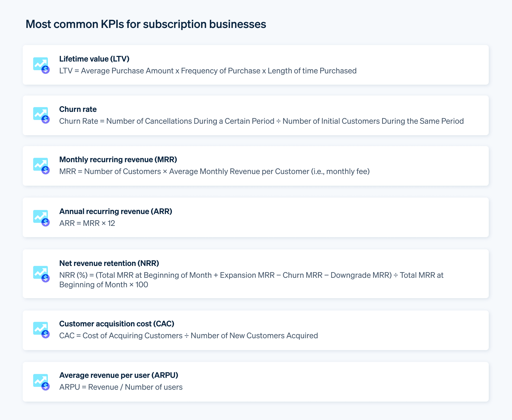The width and height of the screenshot is (512, 420).
Task: Click the dollar badge on the Churn rate icon
Action: (45, 120)
